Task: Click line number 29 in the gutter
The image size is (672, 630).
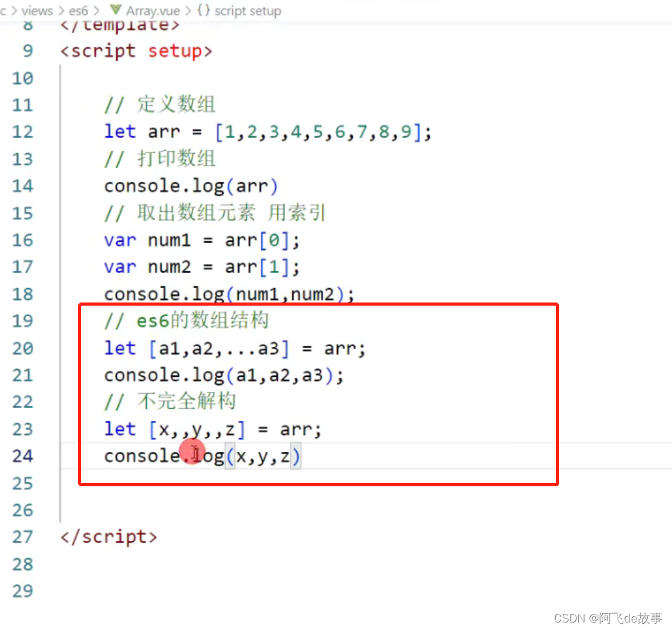Action: tap(22, 591)
